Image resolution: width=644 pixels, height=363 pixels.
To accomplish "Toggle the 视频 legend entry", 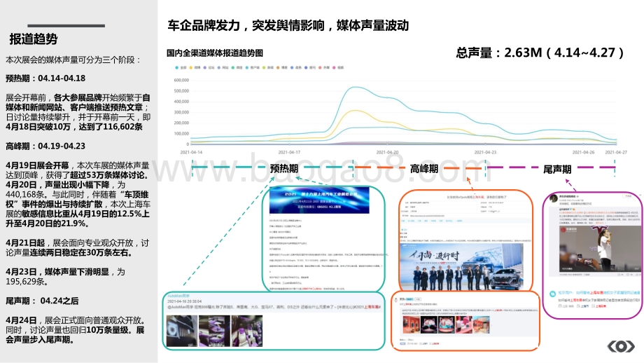I will point(337,67).
